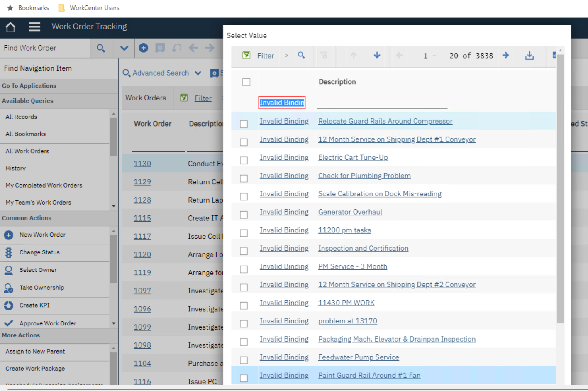Check the select-all checkbox beside Description header
The height and width of the screenshot is (391, 588).
pos(246,82)
